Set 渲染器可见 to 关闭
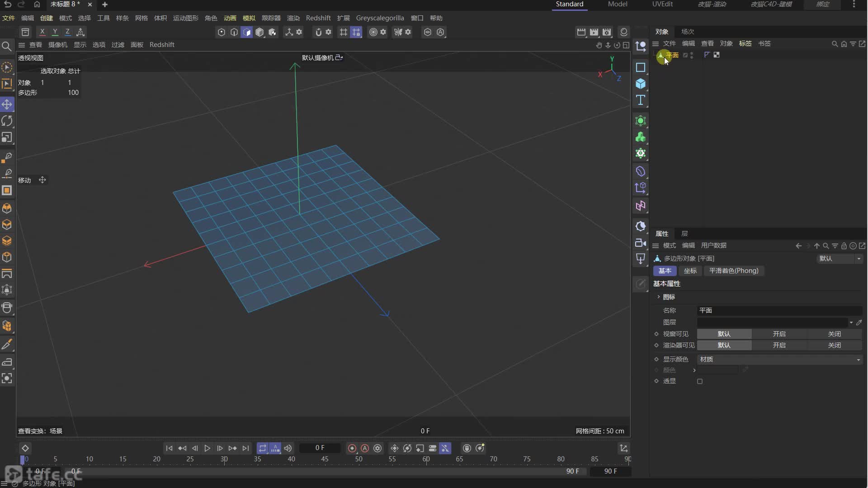Image resolution: width=868 pixels, height=488 pixels. point(834,345)
